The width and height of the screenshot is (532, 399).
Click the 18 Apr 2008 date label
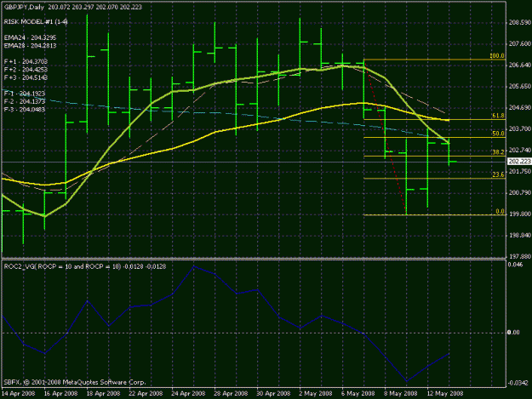103,394
